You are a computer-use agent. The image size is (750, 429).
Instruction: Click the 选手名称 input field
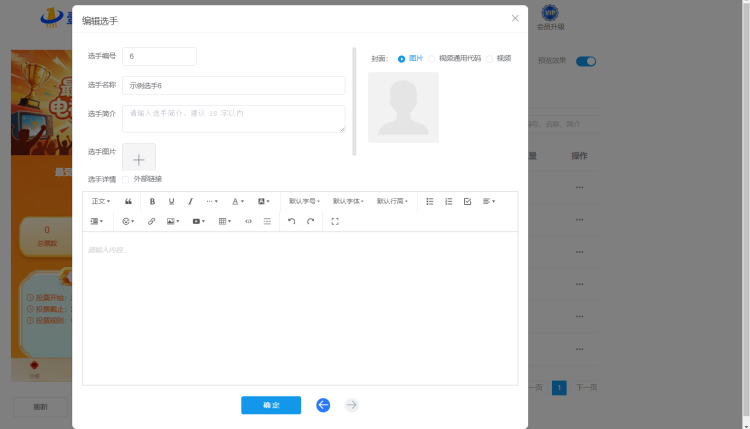click(233, 86)
